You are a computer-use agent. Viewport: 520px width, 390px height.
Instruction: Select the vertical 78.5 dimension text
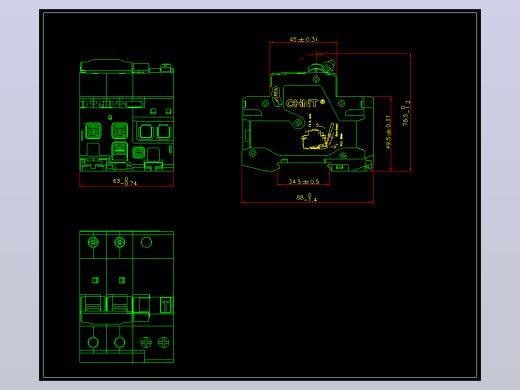[x=406, y=113]
